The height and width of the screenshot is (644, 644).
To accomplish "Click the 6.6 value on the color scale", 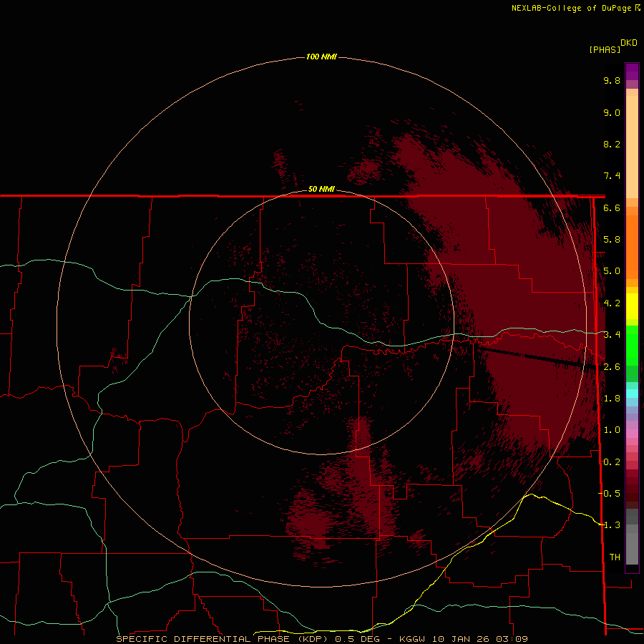I will [x=612, y=208].
